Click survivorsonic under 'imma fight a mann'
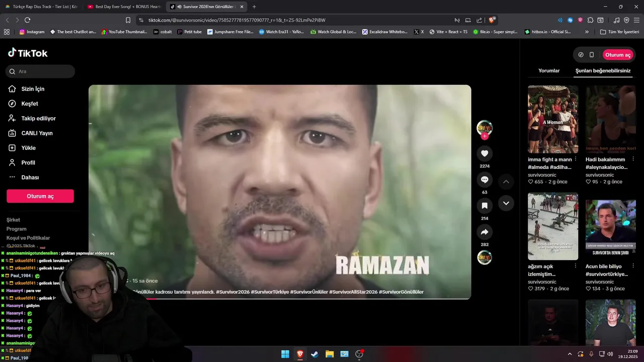Image resolution: width=644 pixels, height=362 pixels. [542, 175]
